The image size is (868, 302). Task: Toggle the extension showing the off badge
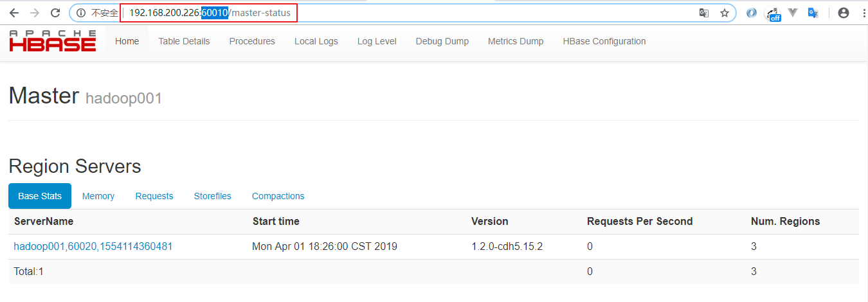click(x=773, y=13)
